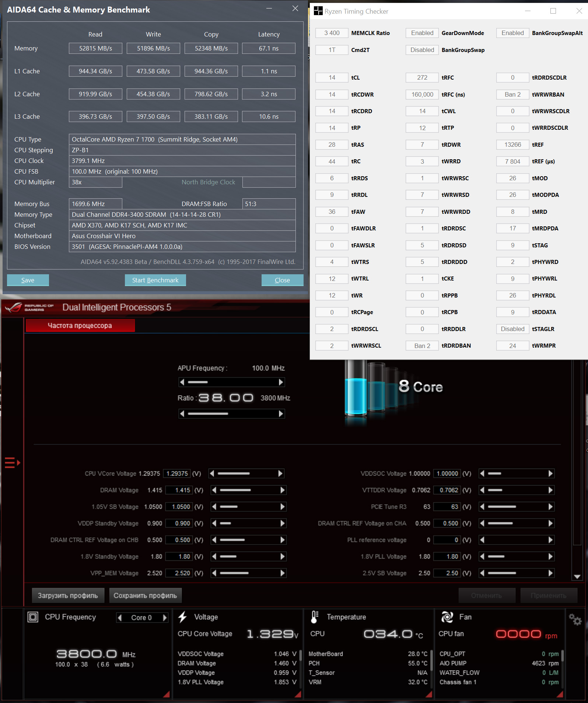588x703 pixels.
Task: Click the Temperature thermometer icon
Action: coord(315,617)
